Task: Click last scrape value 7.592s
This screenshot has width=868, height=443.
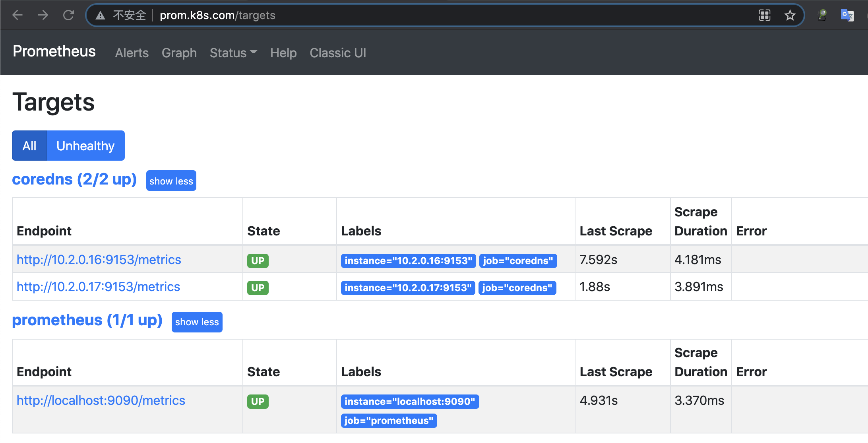Action: tap(598, 260)
